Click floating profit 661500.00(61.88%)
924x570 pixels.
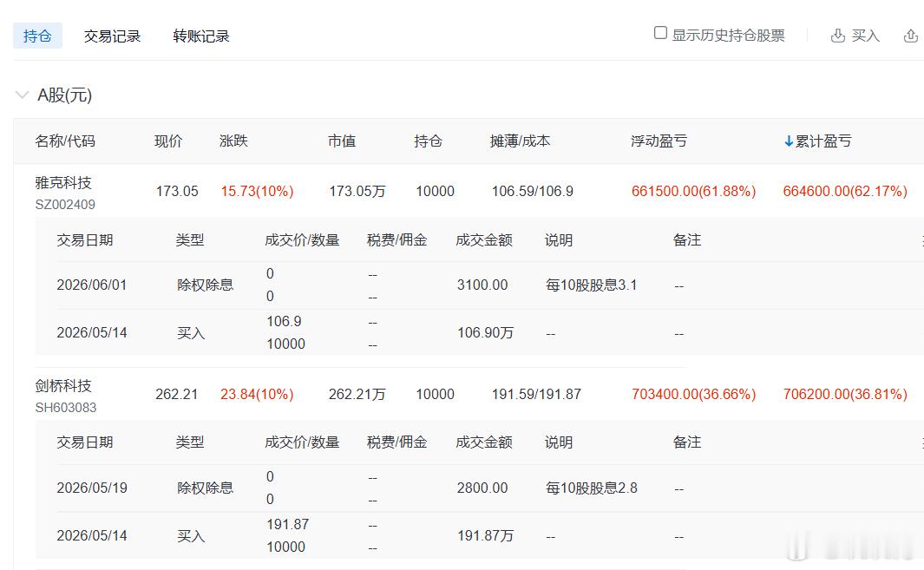pyautogui.click(x=693, y=192)
